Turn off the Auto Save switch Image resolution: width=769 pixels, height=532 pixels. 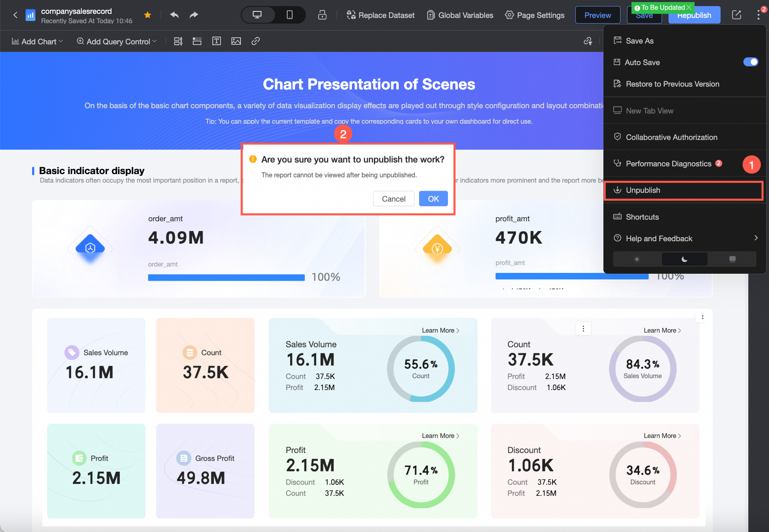tap(750, 62)
